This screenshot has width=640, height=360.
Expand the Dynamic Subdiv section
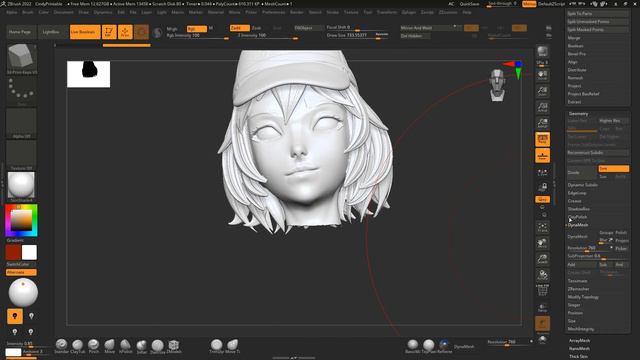click(x=582, y=185)
